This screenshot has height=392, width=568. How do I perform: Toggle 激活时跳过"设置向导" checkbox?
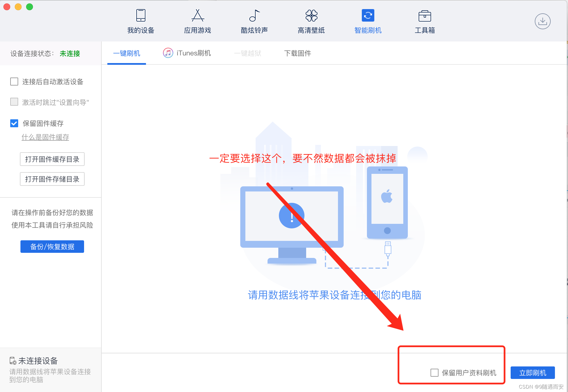click(x=14, y=102)
